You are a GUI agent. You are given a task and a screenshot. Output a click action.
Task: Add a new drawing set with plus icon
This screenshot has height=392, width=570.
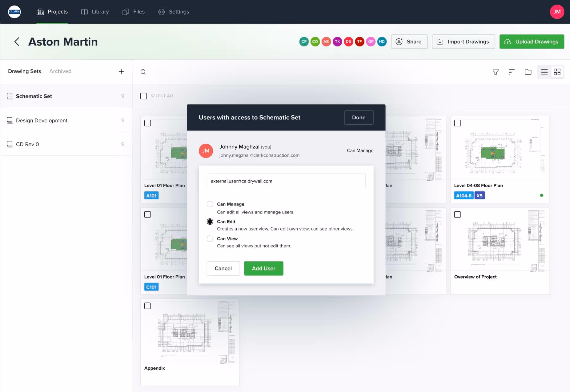pos(122,71)
